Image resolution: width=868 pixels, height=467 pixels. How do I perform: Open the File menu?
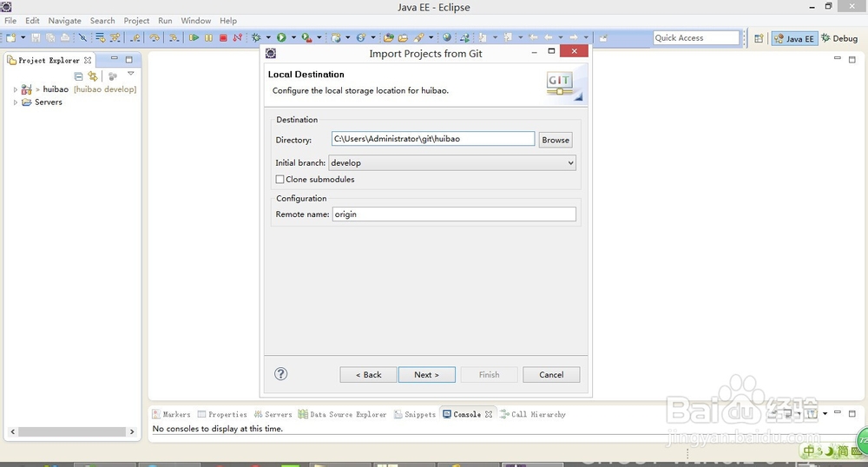(x=10, y=21)
